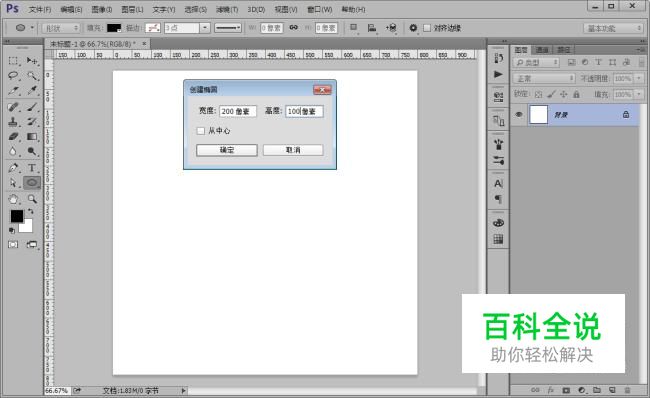Viewport: 650px width, 398px height.
Task: Open the stroke width dropdown arrow
Action: [x=205, y=28]
